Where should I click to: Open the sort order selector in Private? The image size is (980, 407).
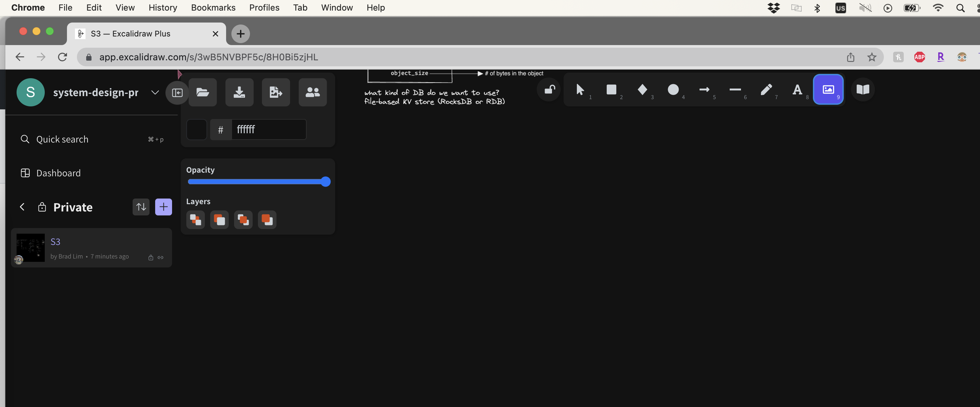click(141, 206)
